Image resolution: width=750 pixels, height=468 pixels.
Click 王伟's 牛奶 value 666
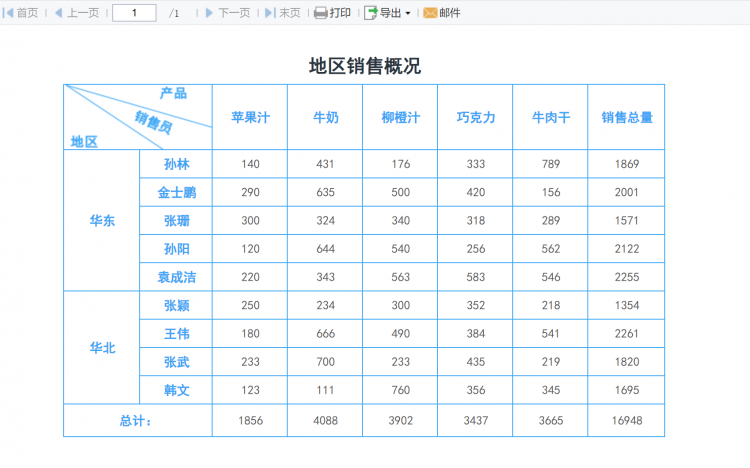click(325, 334)
